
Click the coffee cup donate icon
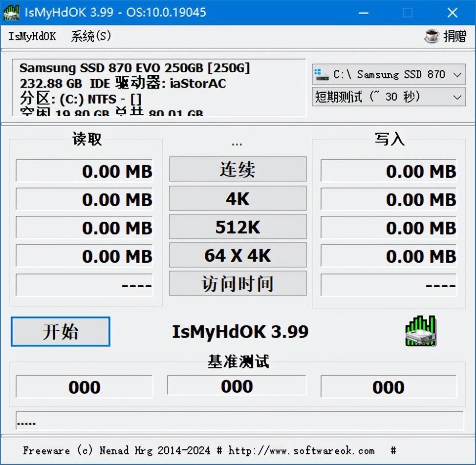pyautogui.click(x=432, y=36)
